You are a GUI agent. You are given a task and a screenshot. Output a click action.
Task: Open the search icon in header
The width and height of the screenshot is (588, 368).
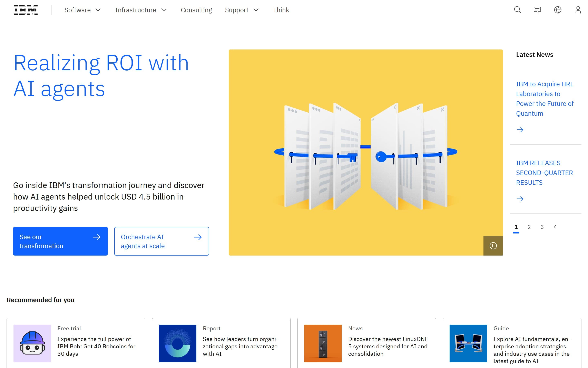tap(518, 10)
